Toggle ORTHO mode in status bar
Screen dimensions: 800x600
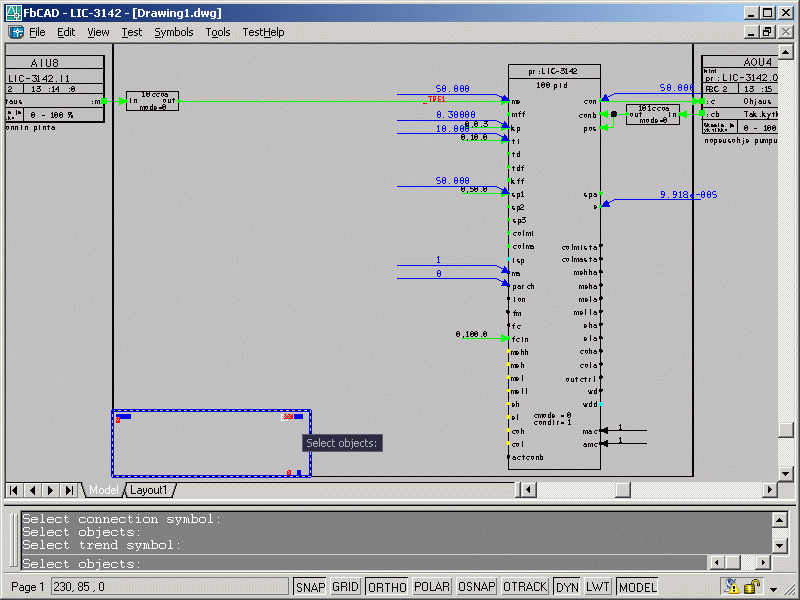pyautogui.click(x=387, y=587)
